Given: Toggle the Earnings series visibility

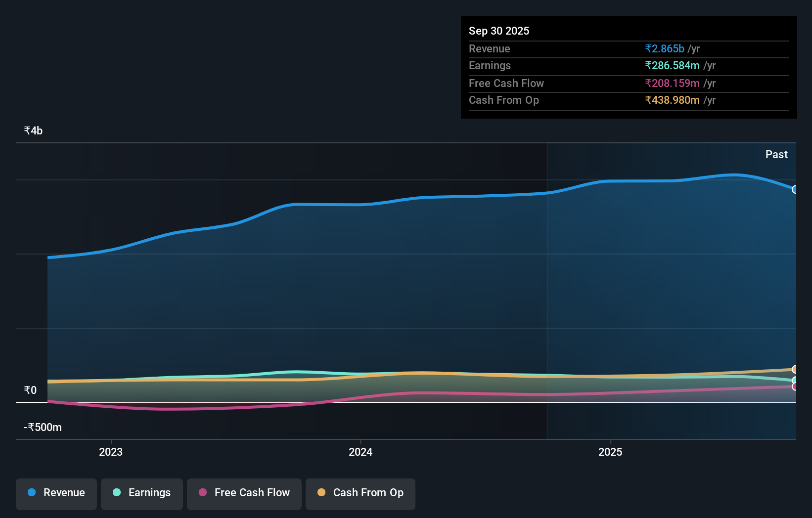Looking at the screenshot, I should pos(141,493).
